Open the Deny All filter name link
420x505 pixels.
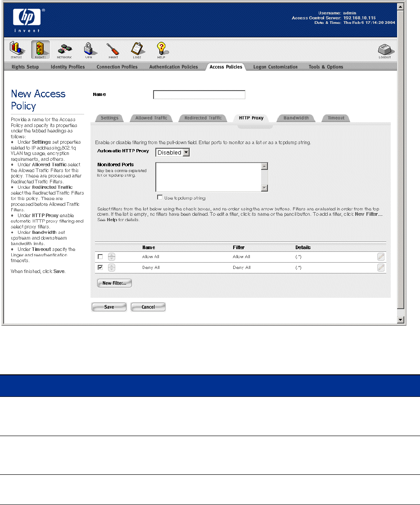point(151,268)
